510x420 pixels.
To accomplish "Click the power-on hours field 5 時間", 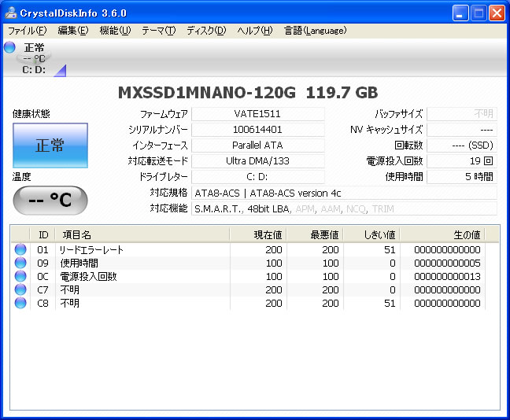I will click(x=462, y=177).
